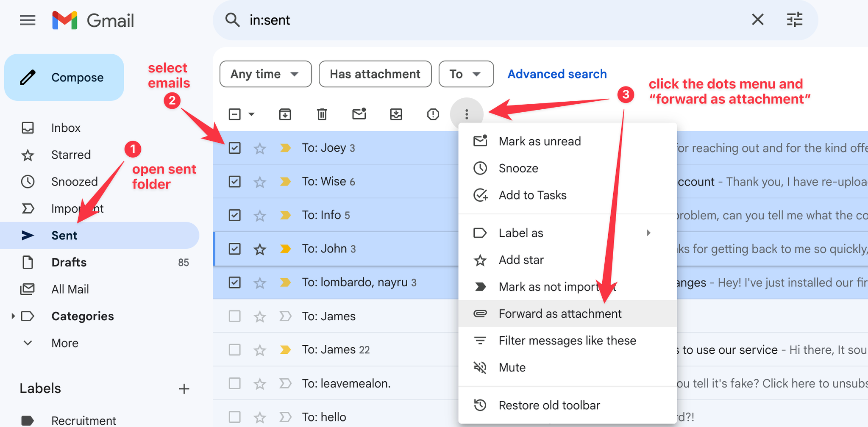Tick the checkbox for To: hello
Image resolution: width=868 pixels, height=427 pixels.
coord(234,417)
